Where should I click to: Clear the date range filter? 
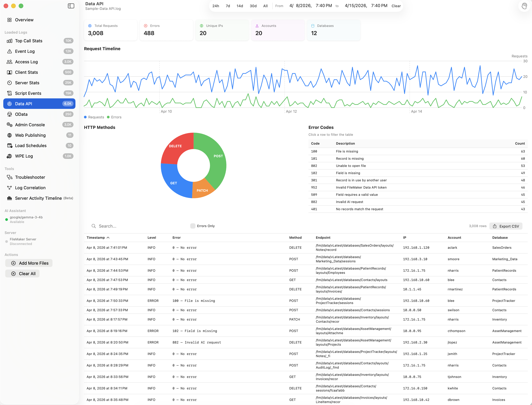[x=396, y=6]
